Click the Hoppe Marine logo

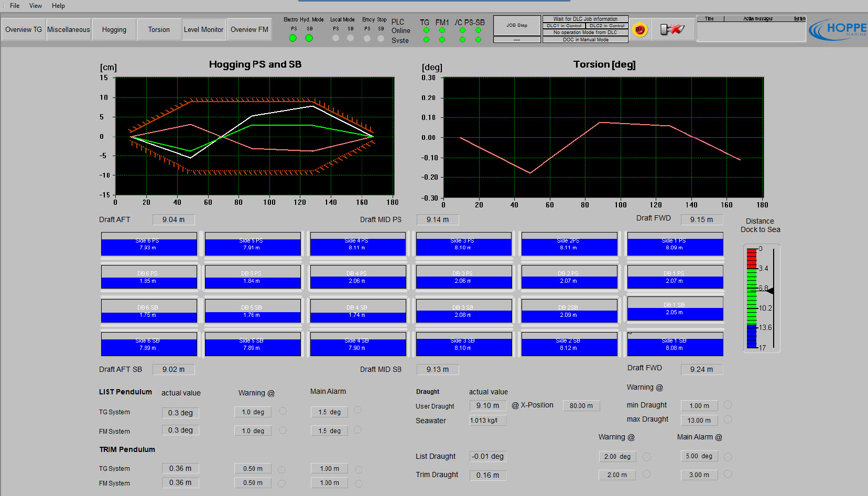click(838, 30)
